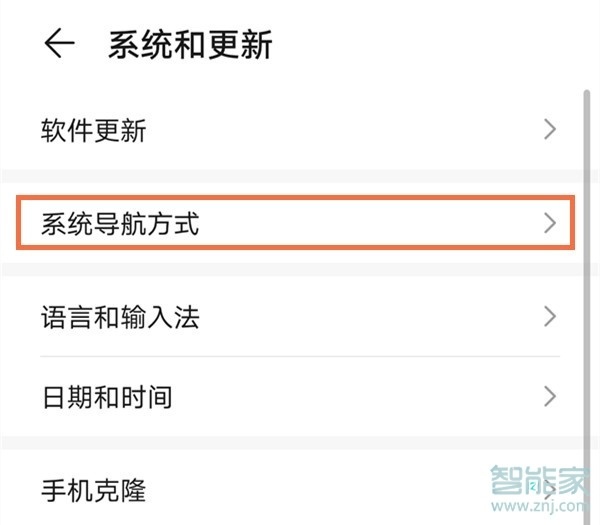The height and width of the screenshot is (525, 600).
Task: Select the 系统导航方式 label
Action: pyautogui.click(x=120, y=224)
